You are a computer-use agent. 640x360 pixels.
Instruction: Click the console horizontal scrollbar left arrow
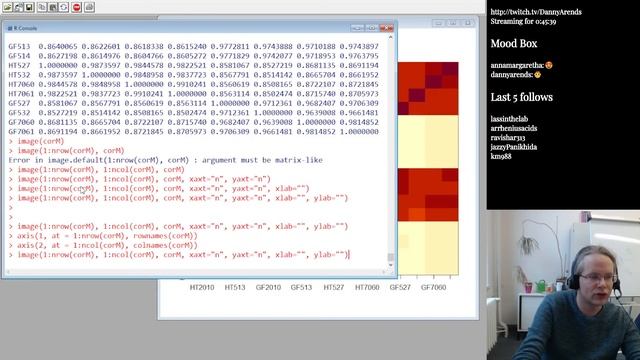[8, 272]
